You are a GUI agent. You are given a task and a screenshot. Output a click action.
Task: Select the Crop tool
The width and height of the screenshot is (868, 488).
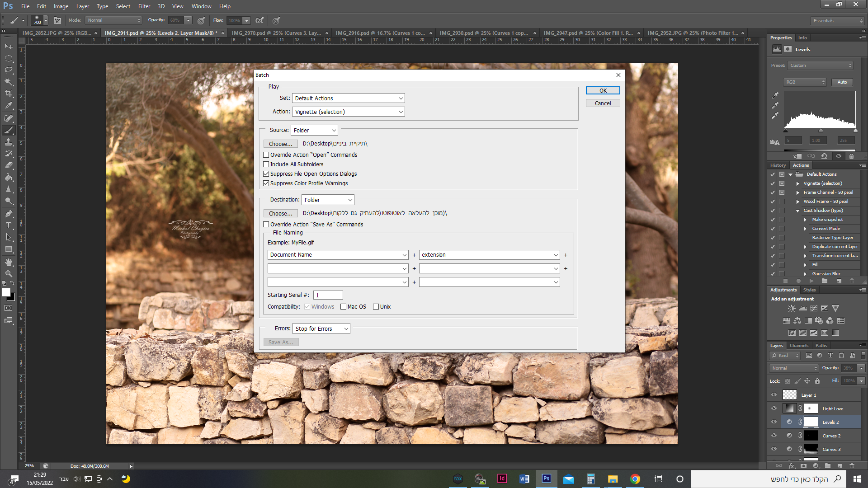pyautogui.click(x=9, y=94)
